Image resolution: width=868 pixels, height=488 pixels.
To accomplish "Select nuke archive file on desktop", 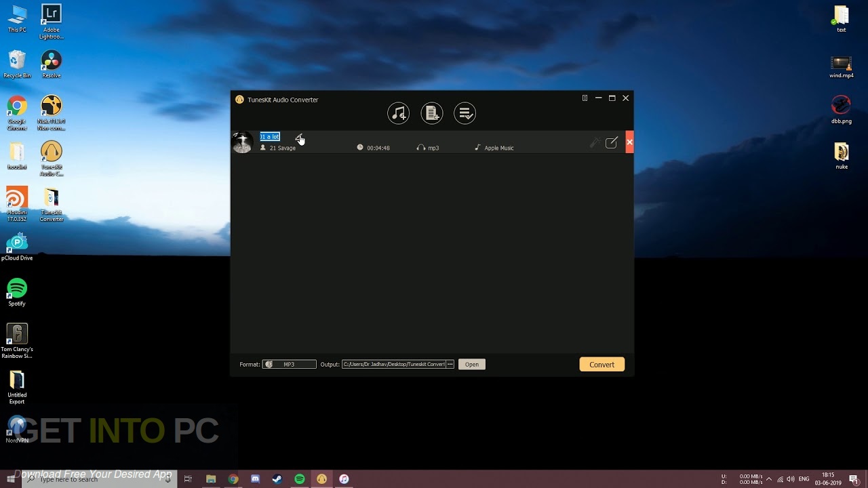I will 842,156.
